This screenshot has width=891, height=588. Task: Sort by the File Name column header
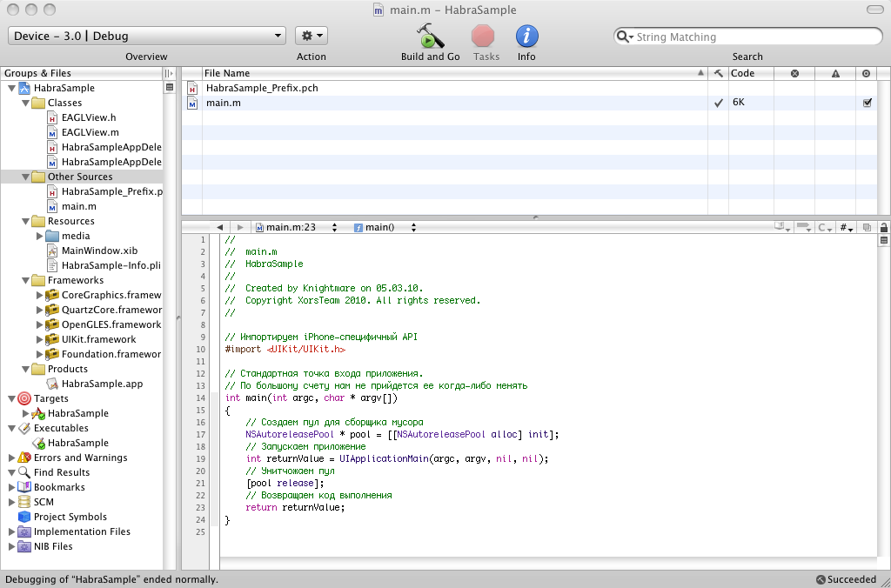coord(454,73)
